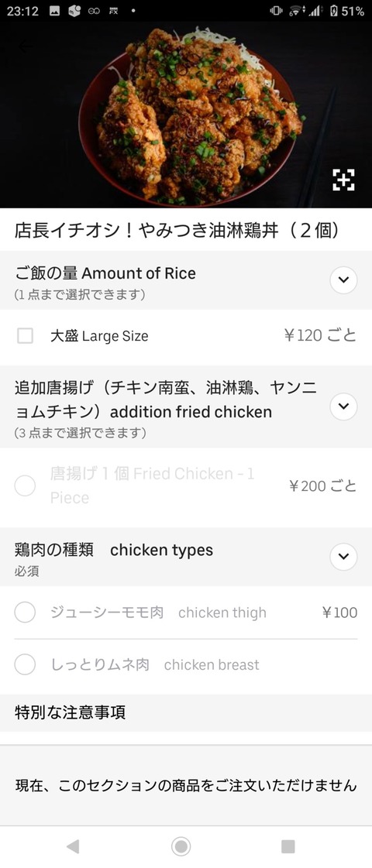The height and width of the screenshot is (868, 372).
Task: Tap battery icon in status bar
Action: (x=333, y=11)
